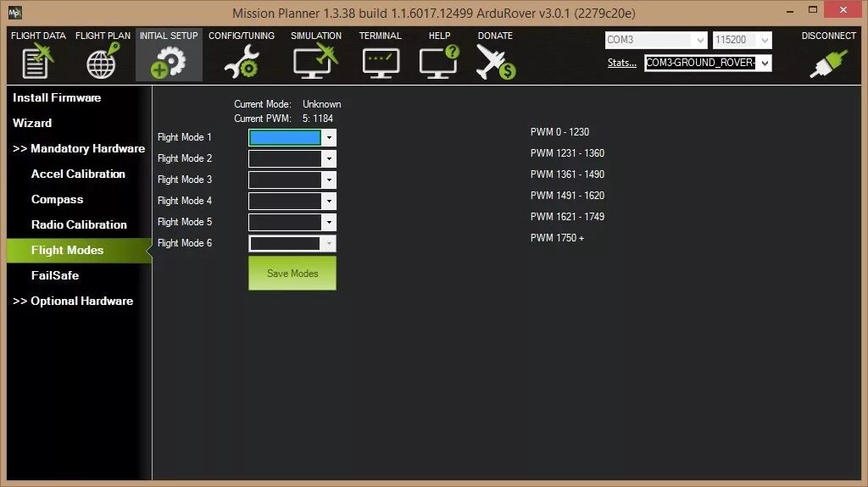
Task: Open Radio Calibration page
Action: pyautogui.click(x=79, y=224)
